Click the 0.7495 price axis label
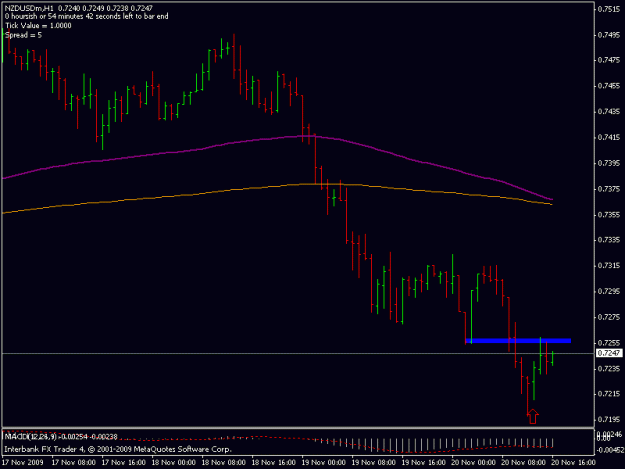This screenshot has height=469, width=625. point(609,35)
